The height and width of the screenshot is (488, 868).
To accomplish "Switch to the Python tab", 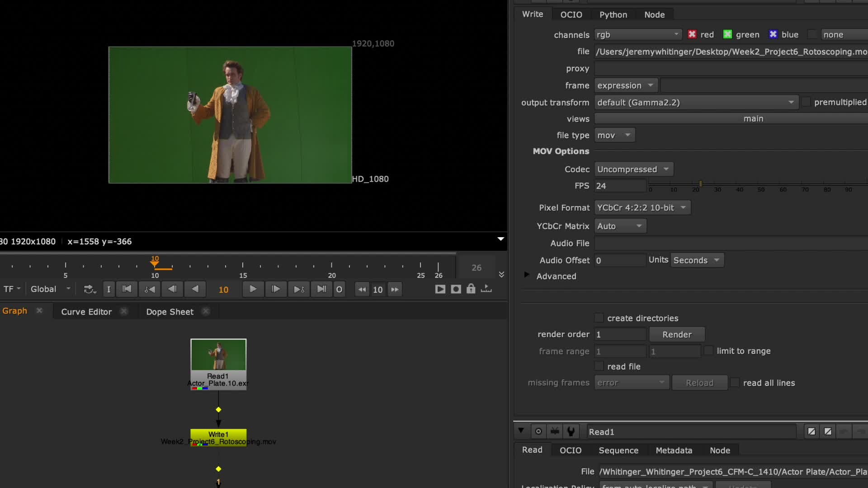I will (613, 14).
